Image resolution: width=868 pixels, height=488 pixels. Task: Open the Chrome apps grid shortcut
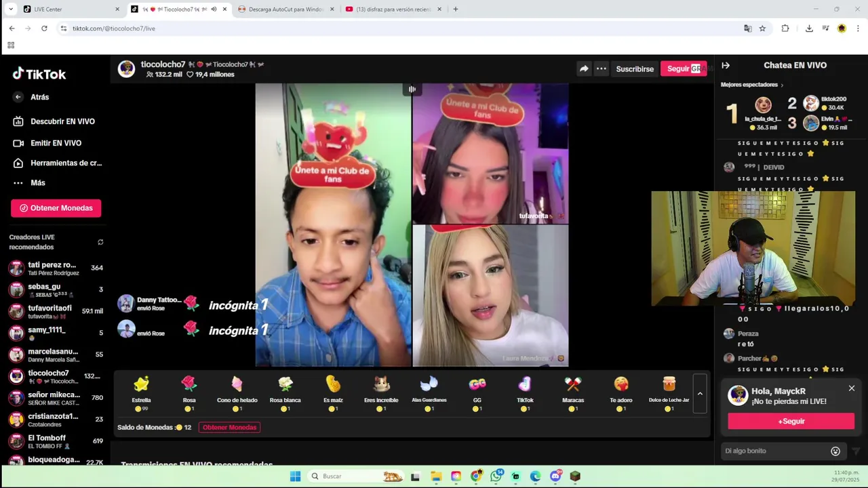tap(11, 45)
